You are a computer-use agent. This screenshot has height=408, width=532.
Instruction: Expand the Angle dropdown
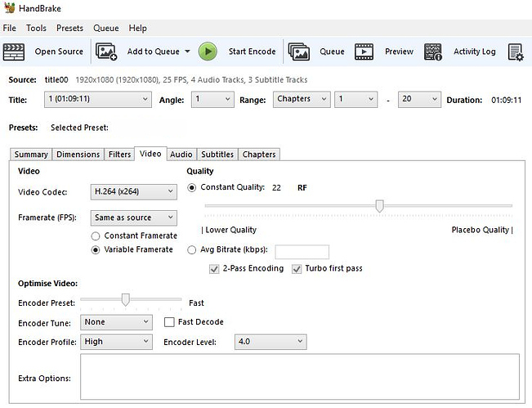212,100
